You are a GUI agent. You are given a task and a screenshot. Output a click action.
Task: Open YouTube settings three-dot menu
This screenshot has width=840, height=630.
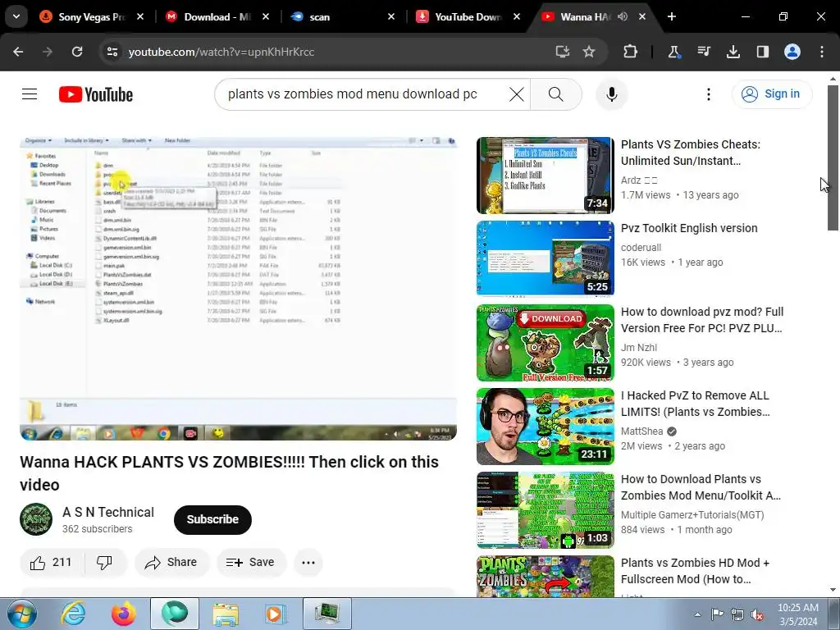709,94
